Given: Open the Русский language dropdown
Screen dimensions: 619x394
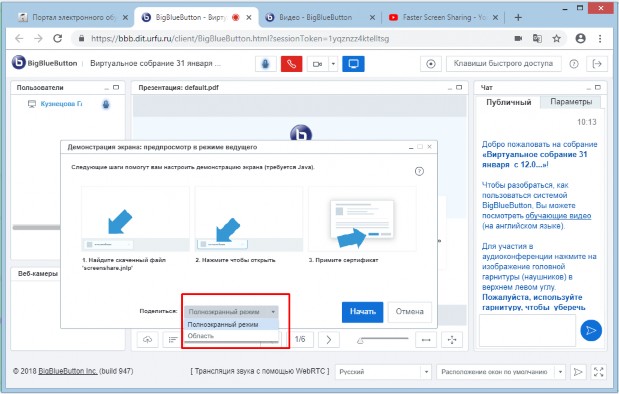Looking at the screenshot, I should click(x=383, y=372).
